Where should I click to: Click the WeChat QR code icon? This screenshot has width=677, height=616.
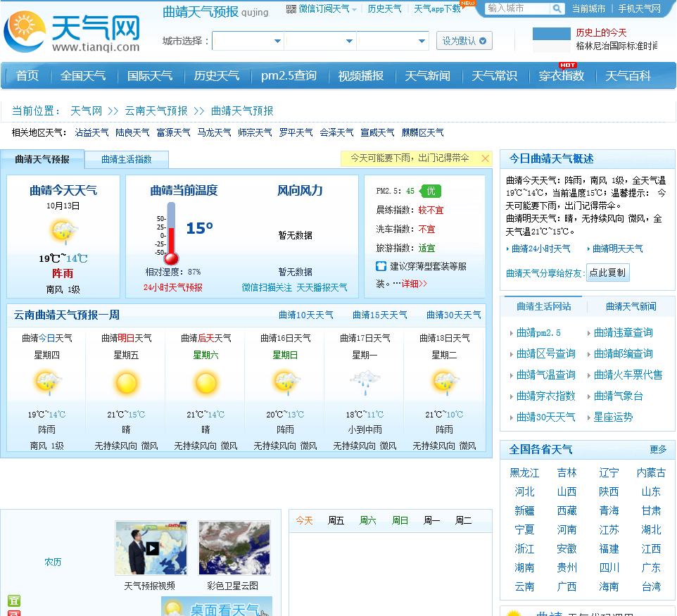coord(291,9)
